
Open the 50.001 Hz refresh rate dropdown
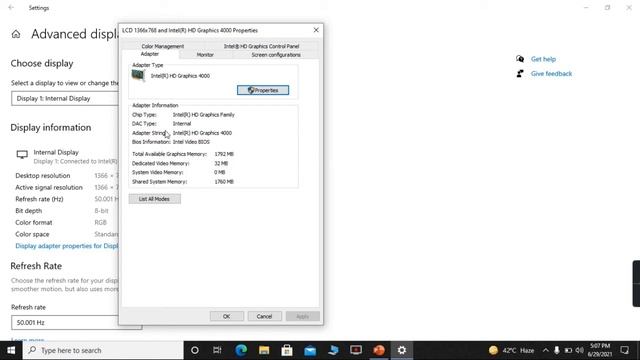coord(76,322)
